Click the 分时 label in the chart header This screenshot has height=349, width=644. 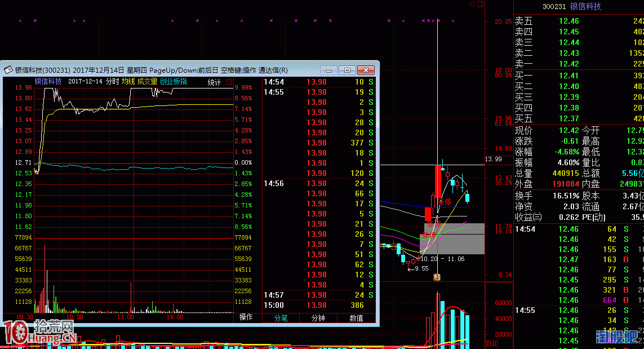[112, 81]
